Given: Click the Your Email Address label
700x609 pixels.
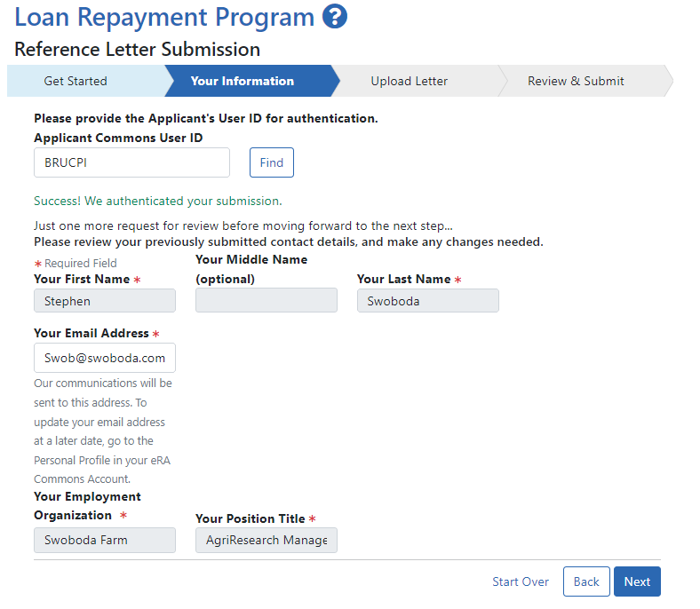Looking at the screenshot, I should click(91, 334).
